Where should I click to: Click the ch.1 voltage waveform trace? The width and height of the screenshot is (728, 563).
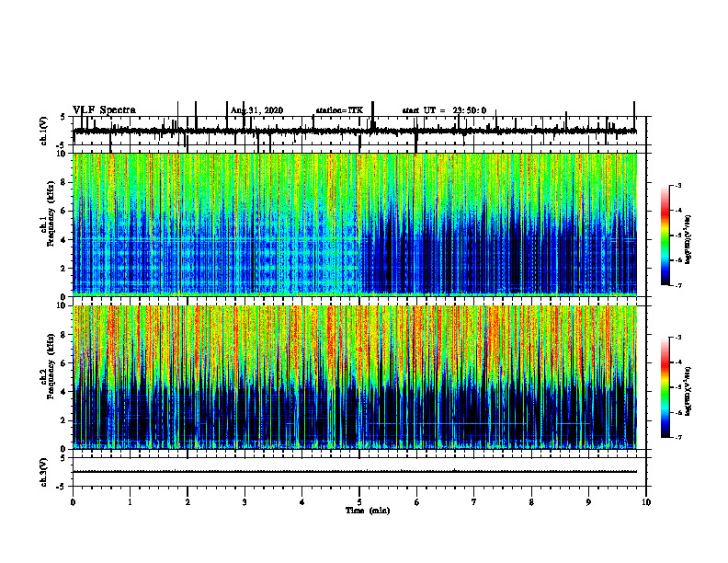(355, 132)
